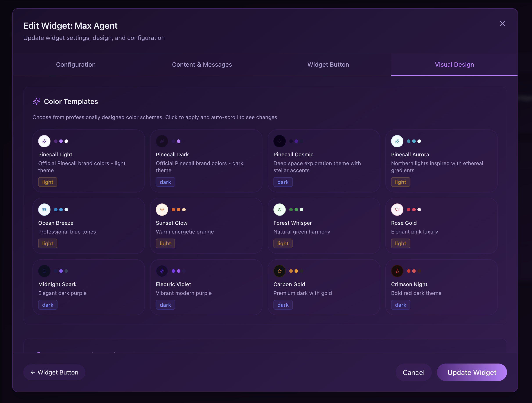This screenshot has height=403, width=532.
Task: Go back using the Widget Button link
Action: coord(54,372)
